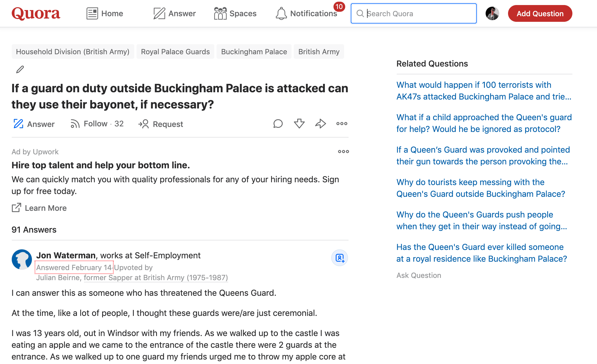Open the Upwork ad headline
Viewport: 597px width, 364px height.
coord(101,165)
